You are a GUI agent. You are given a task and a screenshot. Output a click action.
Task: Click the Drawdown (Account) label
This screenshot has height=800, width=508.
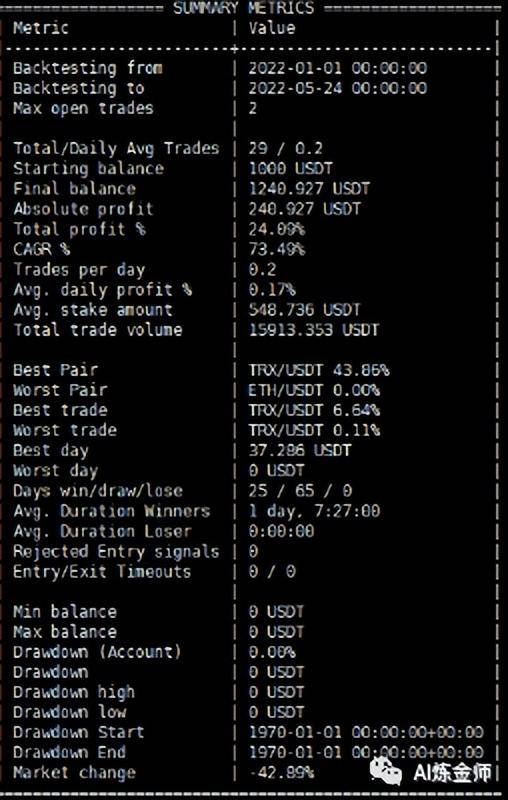pyautogui.click(x=97, y=652)
